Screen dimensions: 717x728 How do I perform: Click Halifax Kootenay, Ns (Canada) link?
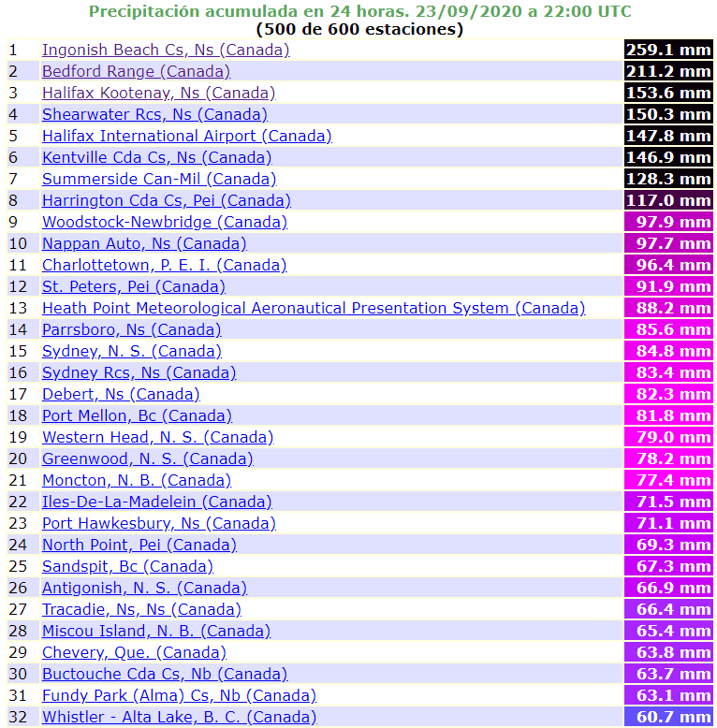tap(159, 93)
